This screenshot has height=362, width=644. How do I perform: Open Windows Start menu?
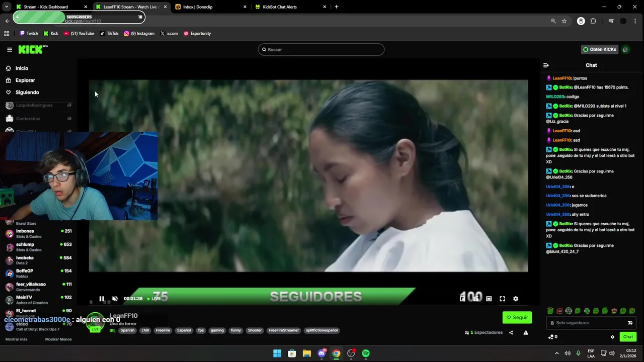pyautogui.click(x=277, y=353)
